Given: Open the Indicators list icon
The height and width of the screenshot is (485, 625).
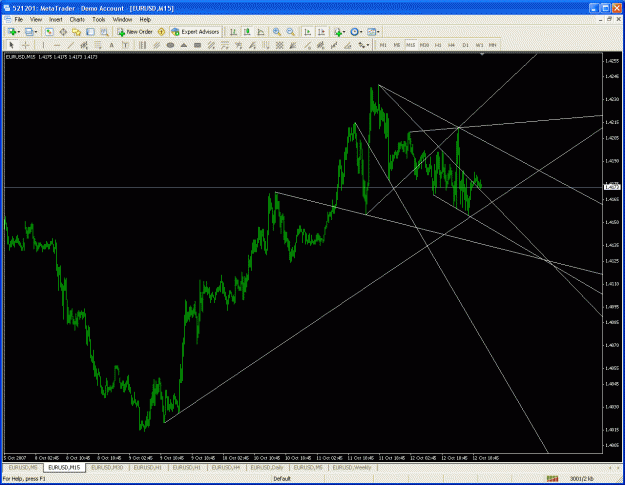Looking at the screenshot, I should tap(339, 32).
